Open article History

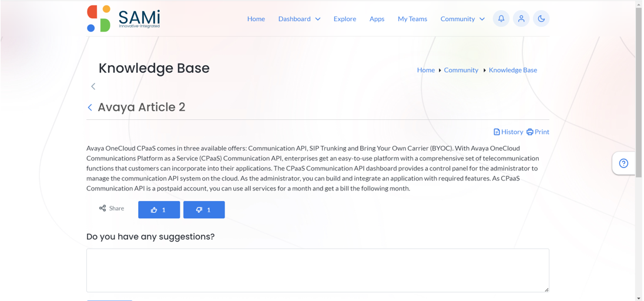pos(508,132)
